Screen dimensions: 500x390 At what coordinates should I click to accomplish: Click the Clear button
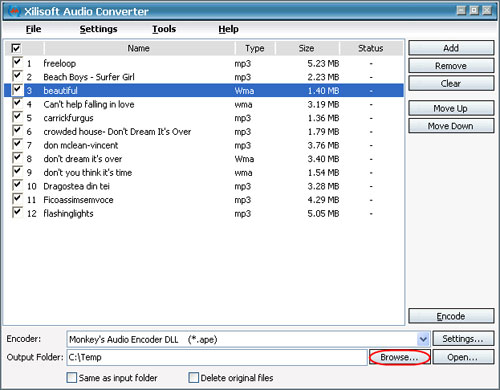pyautogui.click(x=451, y=83)
